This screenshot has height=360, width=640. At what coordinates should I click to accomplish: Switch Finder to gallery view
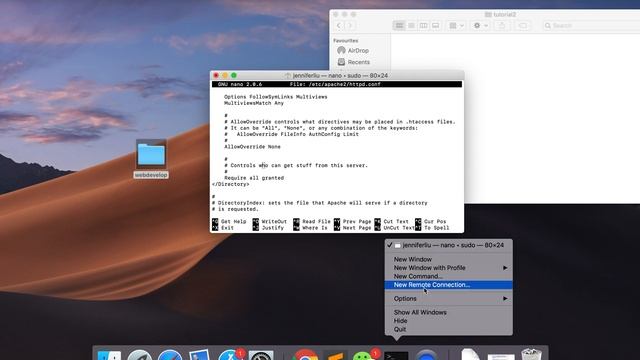pos(436,26)
